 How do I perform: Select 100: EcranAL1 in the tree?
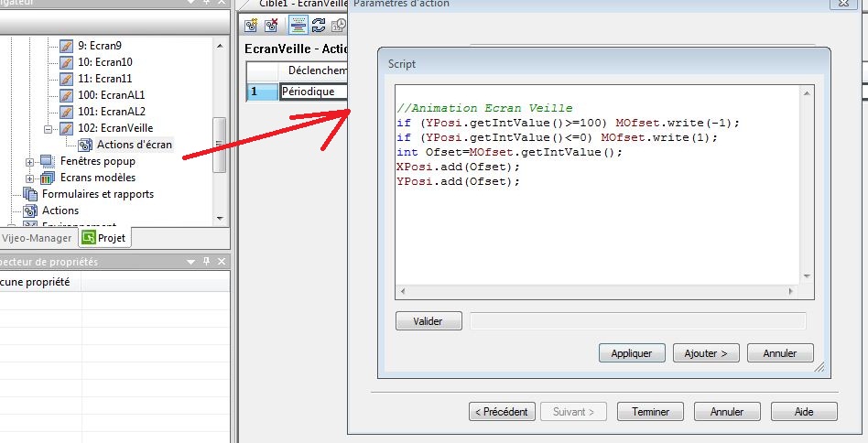coord(110,95)
